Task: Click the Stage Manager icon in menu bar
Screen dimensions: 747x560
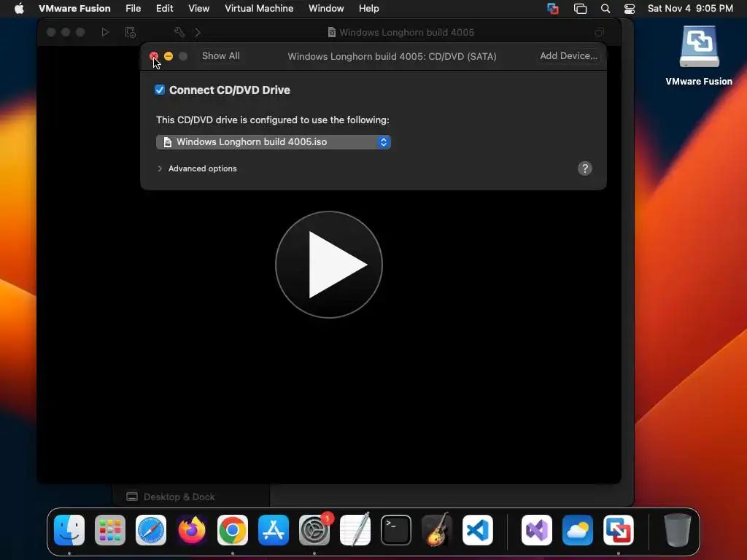Action: (580, 9)
